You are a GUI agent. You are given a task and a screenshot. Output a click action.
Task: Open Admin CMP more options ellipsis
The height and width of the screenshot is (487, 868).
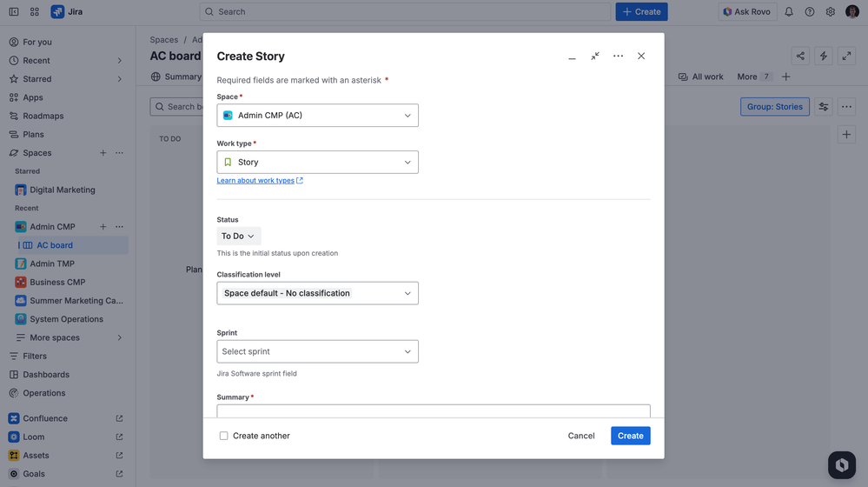pyautogui.click(x=120, y=227)
